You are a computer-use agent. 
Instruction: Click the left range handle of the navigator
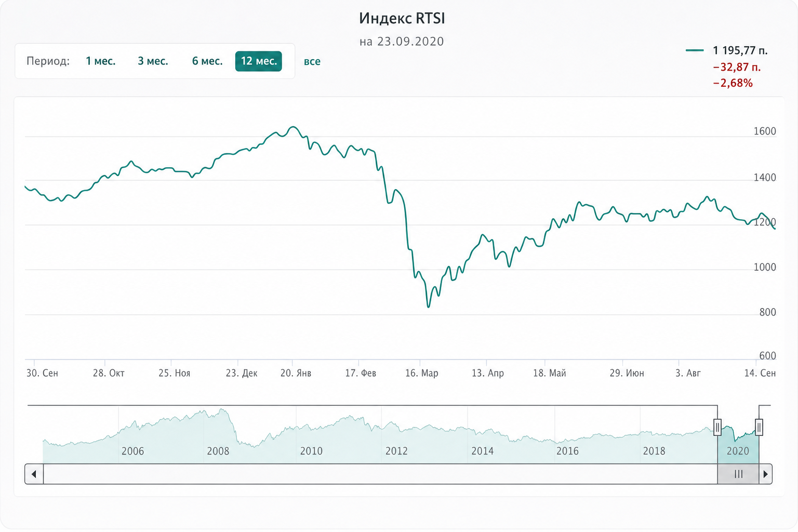[x=717, y=428]
